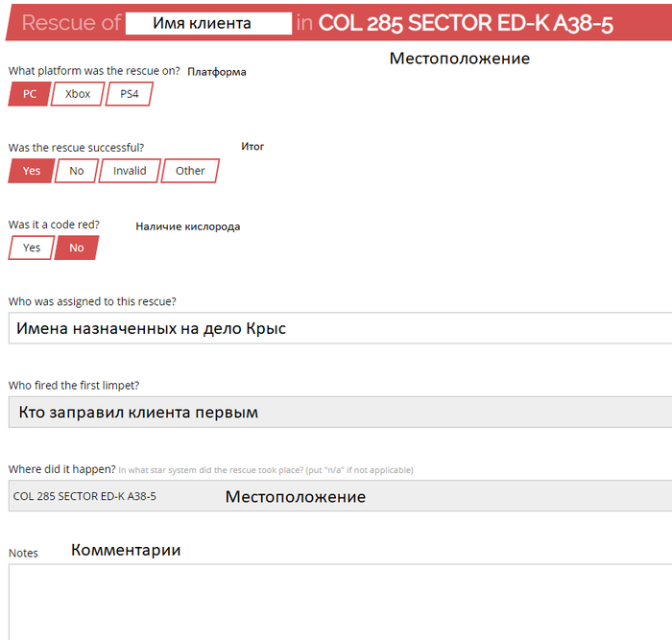Click the 'Where did it happen' system field
The image size is (672, 640).
[336, 496]
